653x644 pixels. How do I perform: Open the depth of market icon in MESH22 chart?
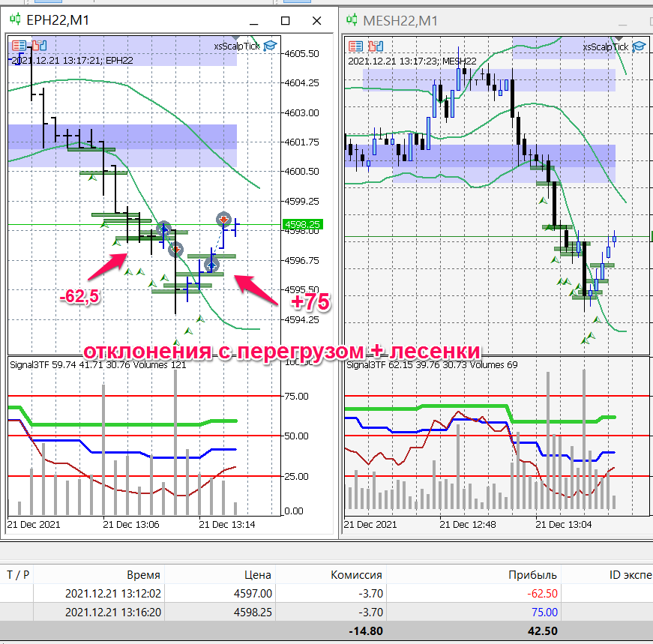(376, 46)
